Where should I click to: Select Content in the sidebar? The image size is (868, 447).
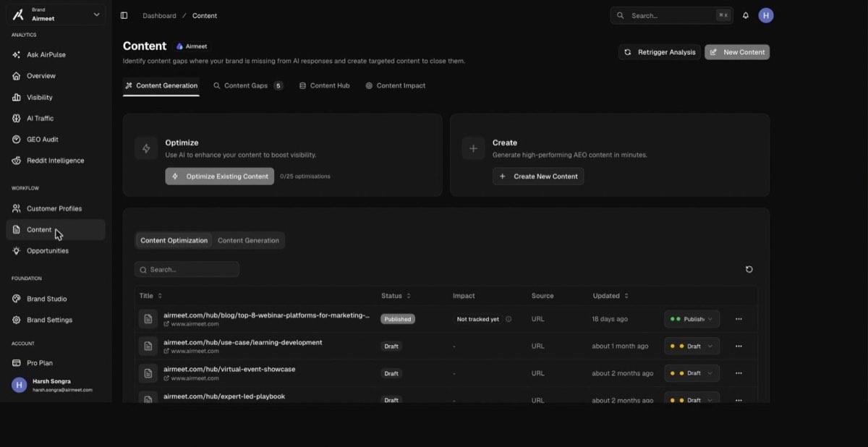pyautogui.click(x=56, y=230)
